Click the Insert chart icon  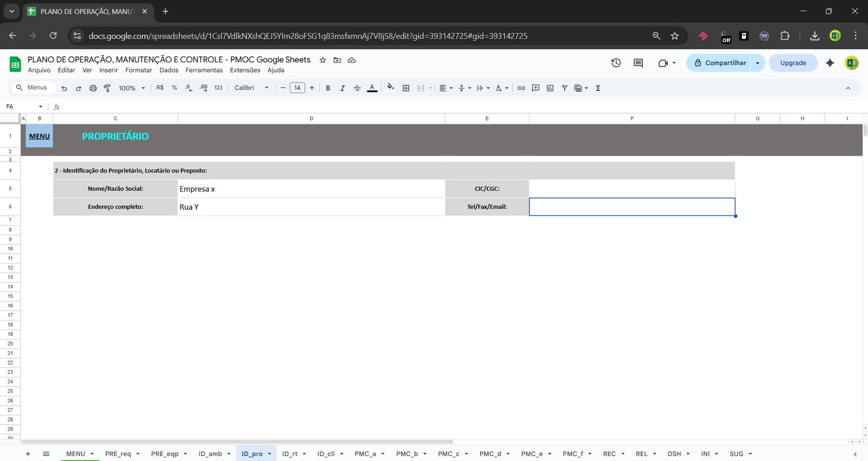click(550, 88)
